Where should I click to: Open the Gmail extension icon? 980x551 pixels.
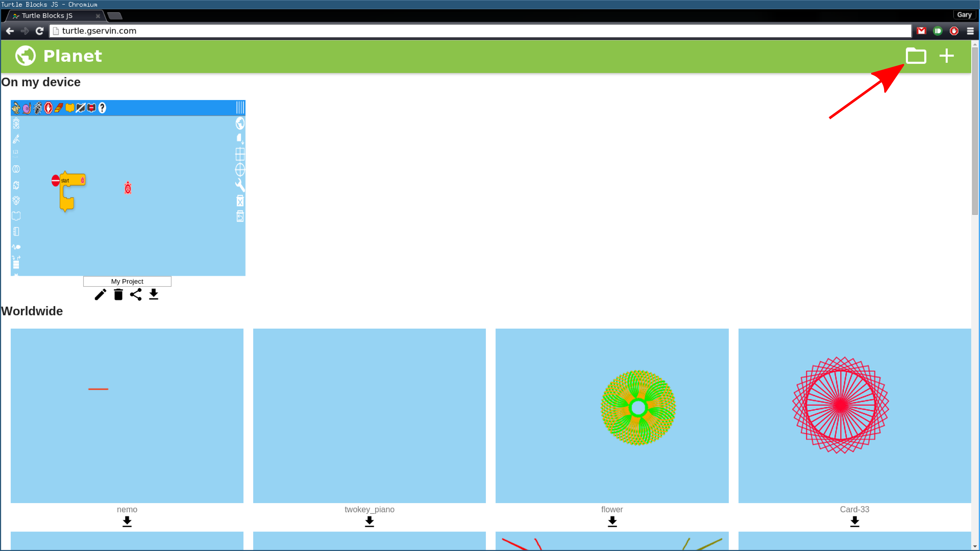(921, 31)
